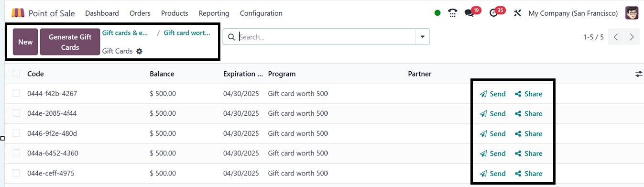Open the VoIP phone icon

pos(453,13)
